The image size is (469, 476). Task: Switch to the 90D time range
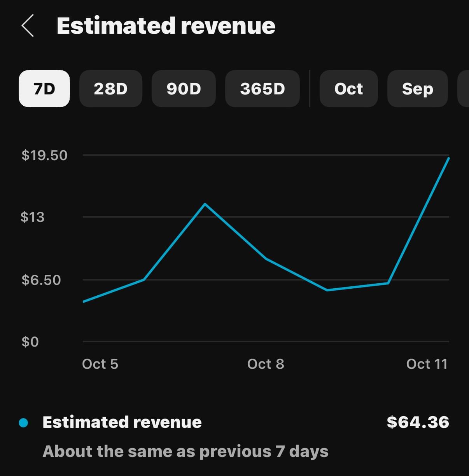[x=184, y=89]
